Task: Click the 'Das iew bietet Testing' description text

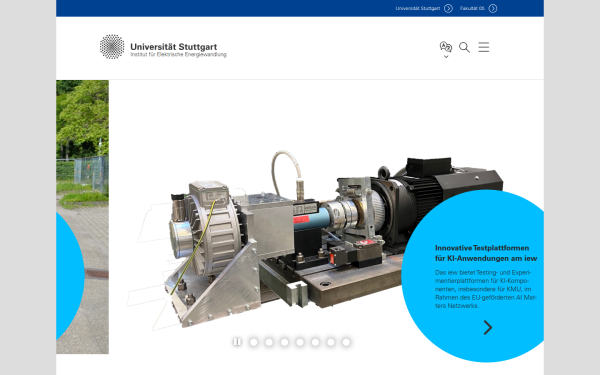Action: [x=486, y=289]
